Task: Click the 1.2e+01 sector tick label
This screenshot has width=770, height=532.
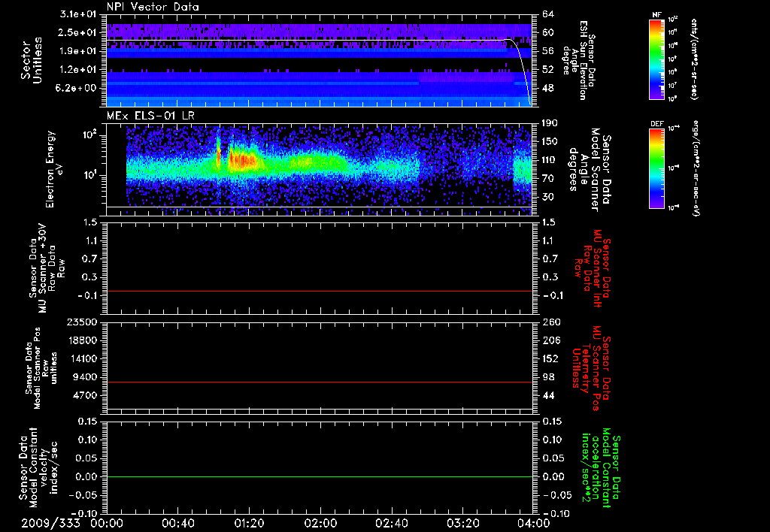Action: tap(78, 70)
